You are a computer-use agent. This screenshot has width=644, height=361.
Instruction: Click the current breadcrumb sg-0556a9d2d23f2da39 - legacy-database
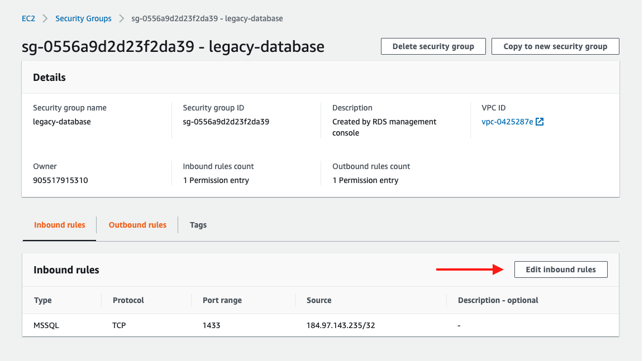pos(207,18)
